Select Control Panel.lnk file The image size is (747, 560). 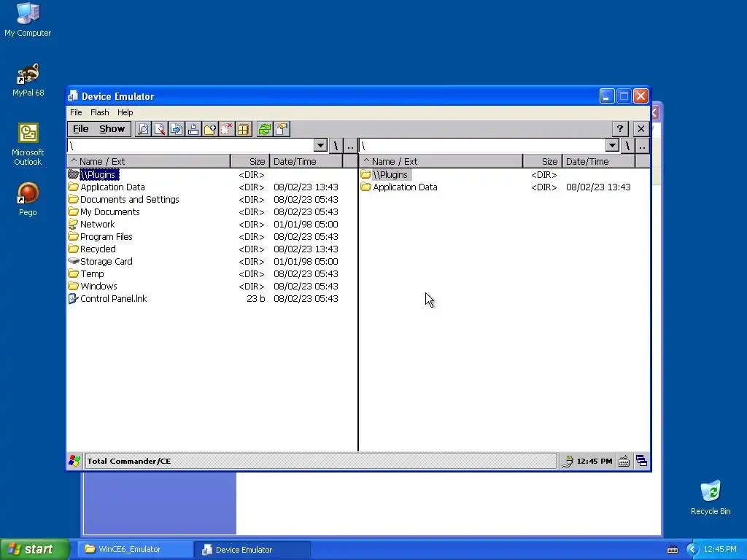[113, 298]
